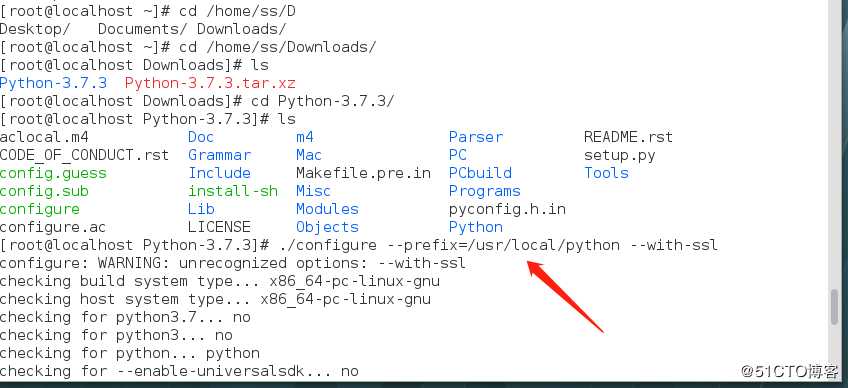This screenshot has height=388, width=848.
Task: Click the Modules directory name
Action: point(327,209)
